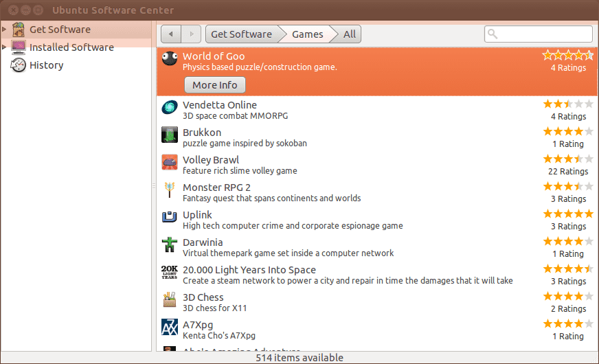This screenshot has width=599, height=364.
Task: Click the back navigation arrow
Action: tap(170, 34)
